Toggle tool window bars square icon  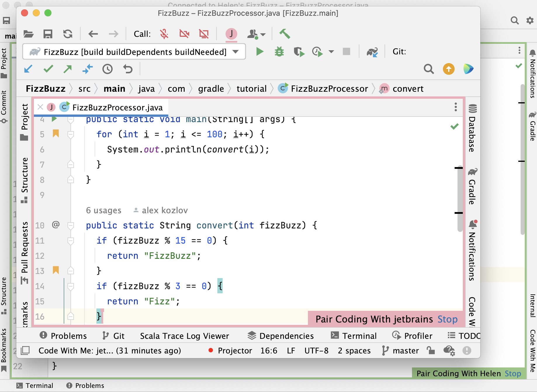tap(25, 350)
